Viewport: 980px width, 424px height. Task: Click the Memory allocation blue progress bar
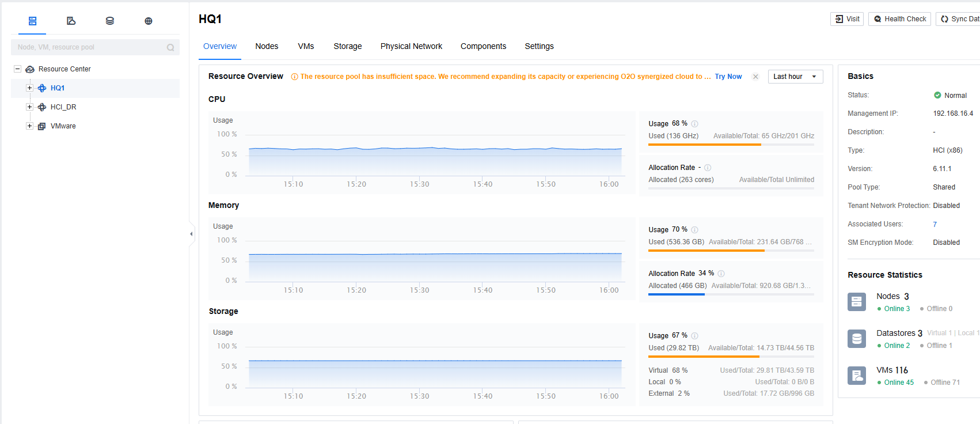click(x=676, y=294)
